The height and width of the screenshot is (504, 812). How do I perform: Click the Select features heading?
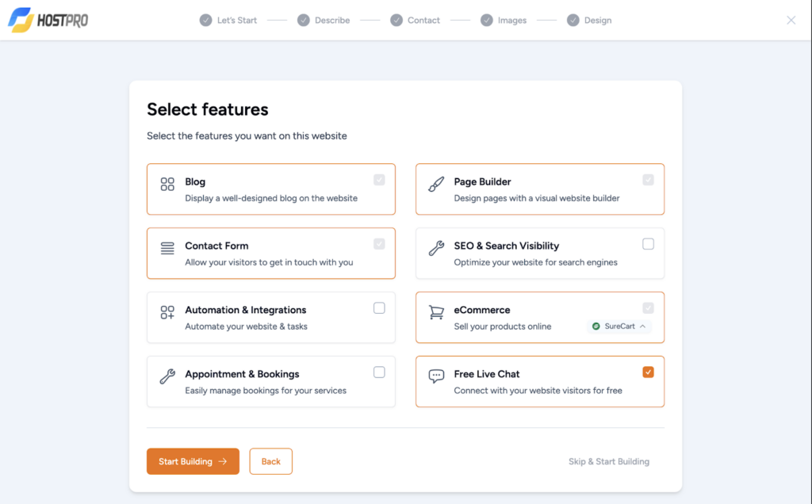click(x=208, y=109)
